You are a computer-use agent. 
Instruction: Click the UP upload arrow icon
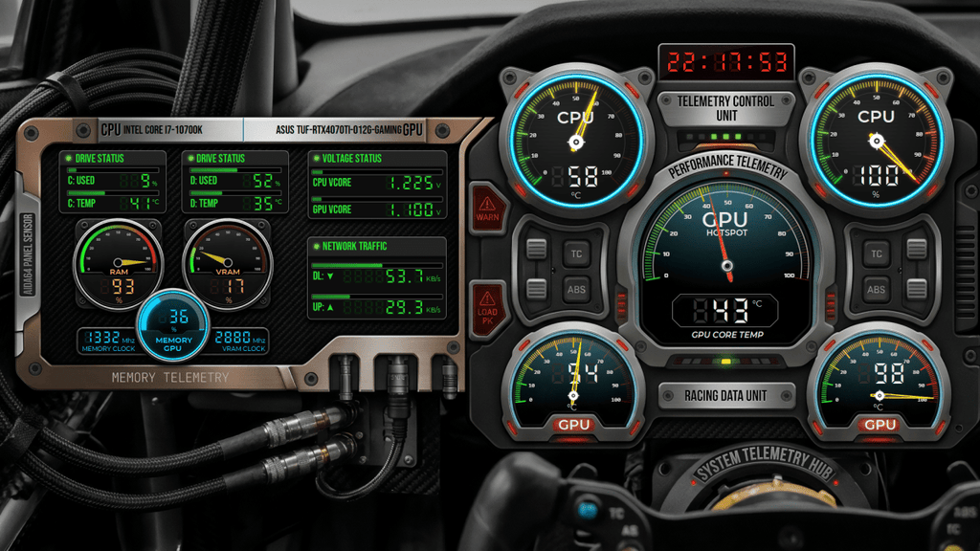(x=330, y=307)
